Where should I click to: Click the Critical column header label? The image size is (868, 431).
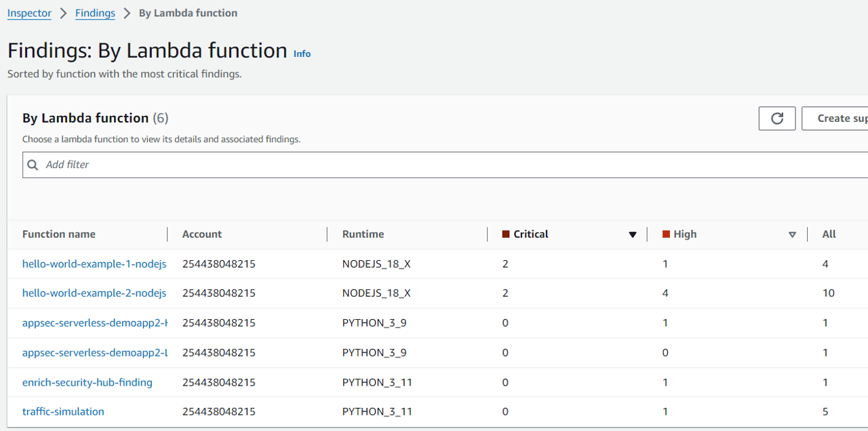[x=531, y=234]
